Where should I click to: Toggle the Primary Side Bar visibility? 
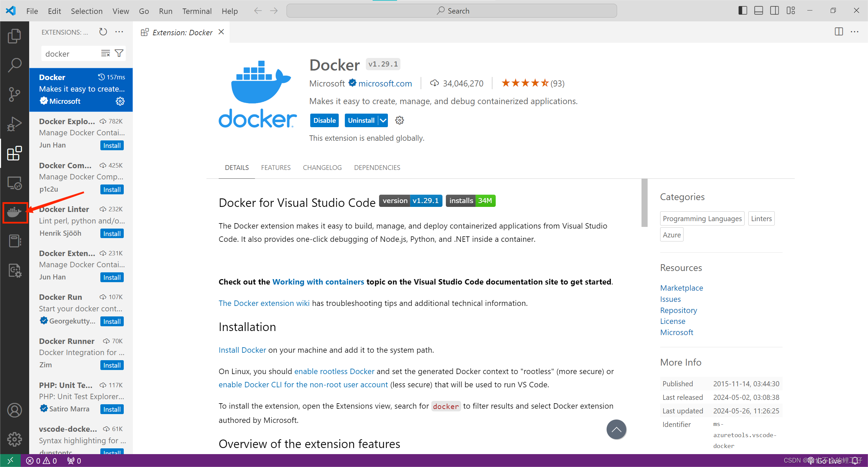point(743,11)
